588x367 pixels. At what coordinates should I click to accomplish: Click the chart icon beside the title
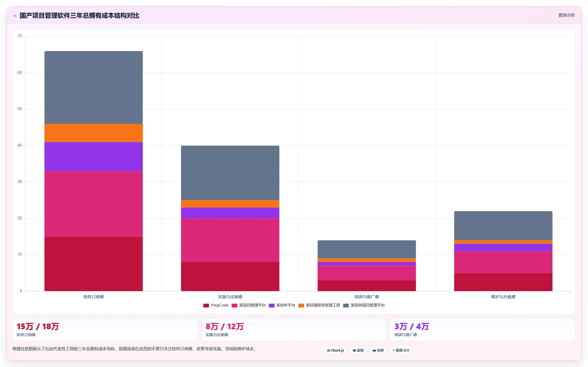click(x=15, y=16)
